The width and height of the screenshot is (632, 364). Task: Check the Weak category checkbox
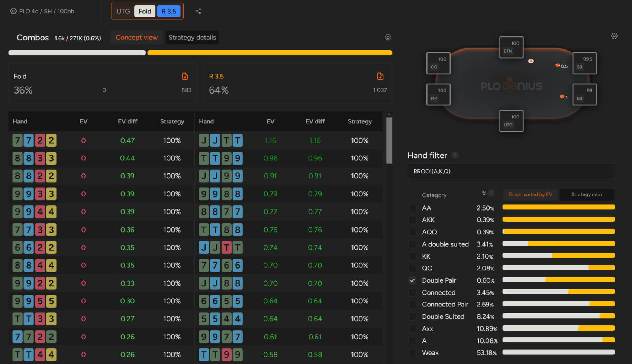(412, 353)
